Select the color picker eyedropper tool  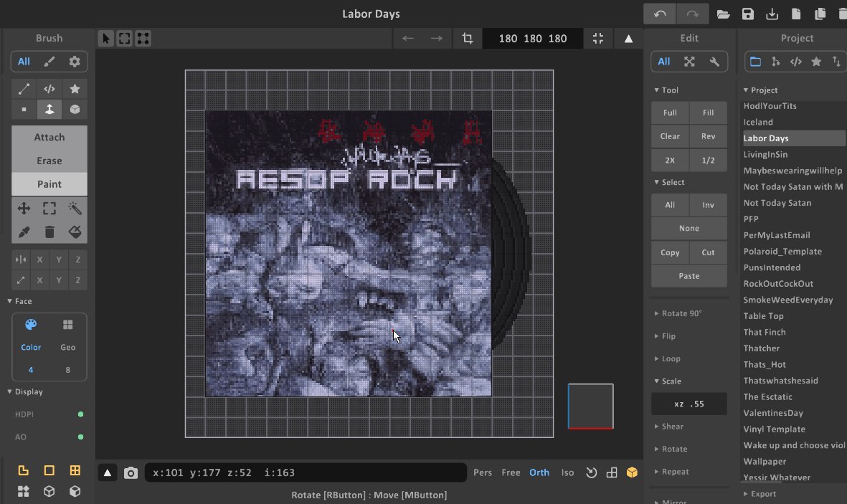[x=24, y=232]
